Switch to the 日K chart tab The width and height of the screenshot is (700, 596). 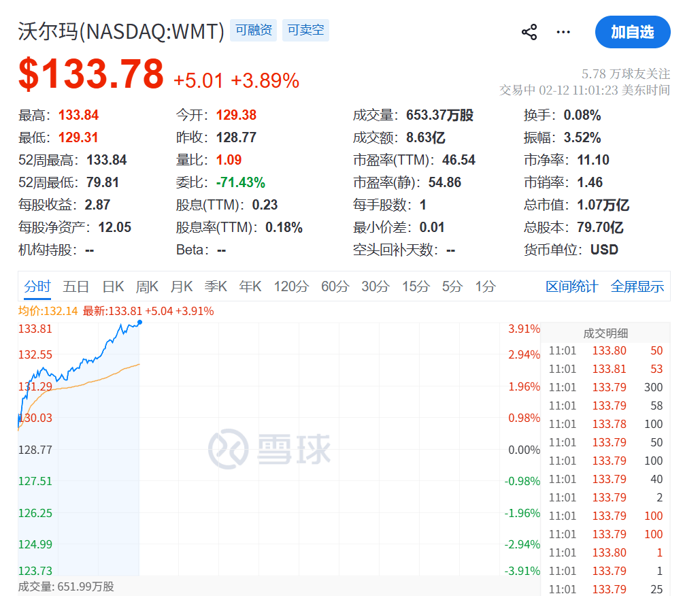(113, 286)
